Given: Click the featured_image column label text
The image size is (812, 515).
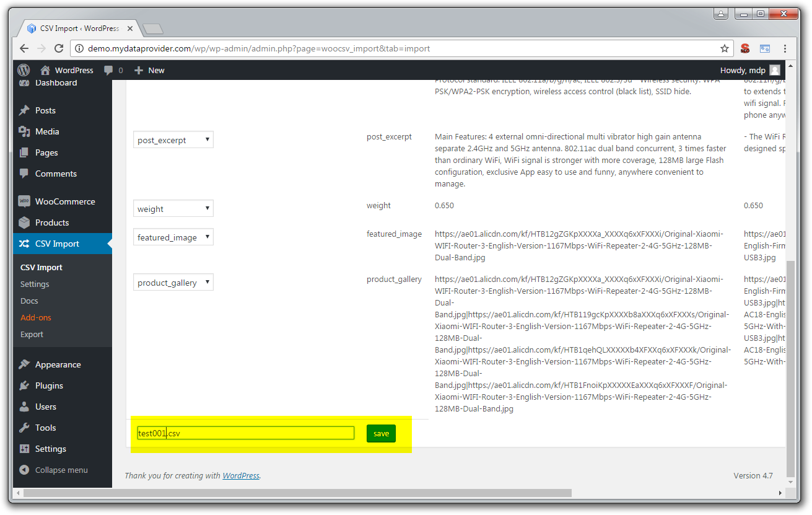Looking at the screenshot, I should pyautogui.click(x=394, y=234).
